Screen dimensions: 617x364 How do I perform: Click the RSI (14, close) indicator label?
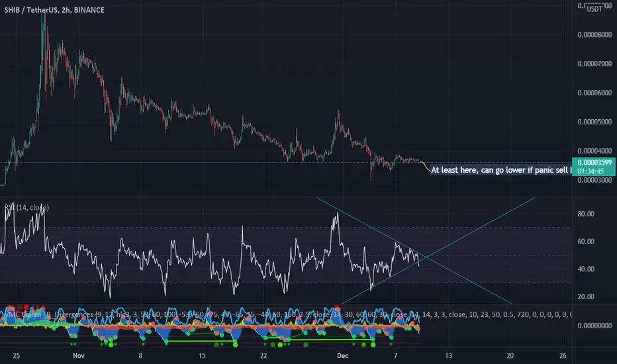tap(26, 207)
